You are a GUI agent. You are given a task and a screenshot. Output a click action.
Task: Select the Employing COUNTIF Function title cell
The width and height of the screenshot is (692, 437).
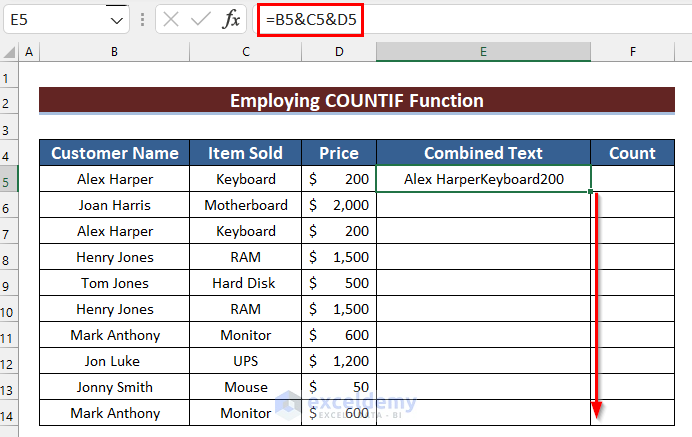click(357, 100)
